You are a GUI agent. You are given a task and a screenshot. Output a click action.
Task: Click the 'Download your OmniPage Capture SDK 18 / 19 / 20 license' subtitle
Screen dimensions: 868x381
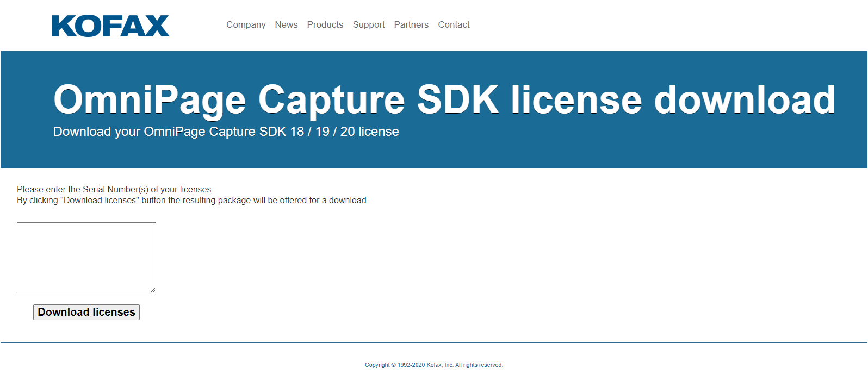pos(226,132)
